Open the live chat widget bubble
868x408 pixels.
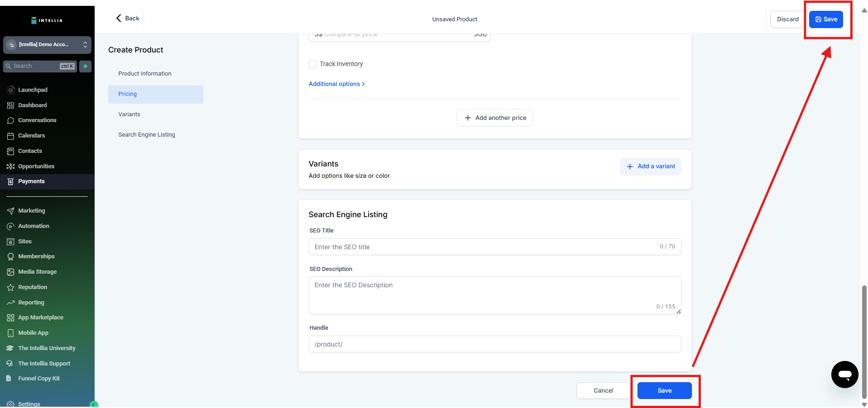pyautogui.click(x=844, y=375)
